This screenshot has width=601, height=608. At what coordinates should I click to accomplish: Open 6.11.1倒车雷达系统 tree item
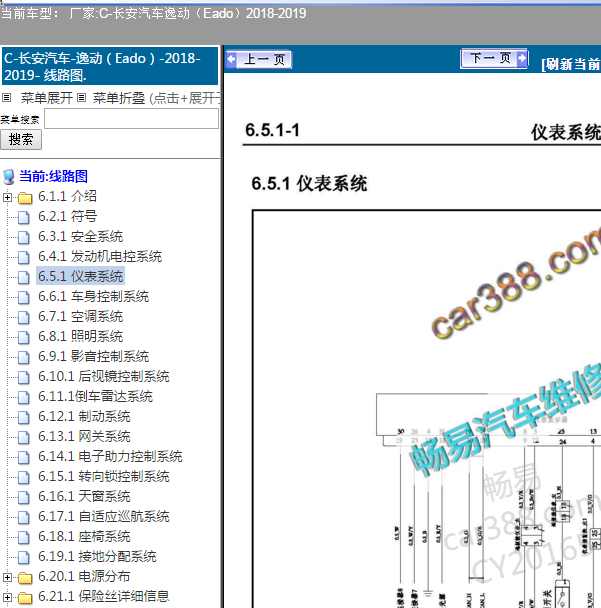[95, 397]
